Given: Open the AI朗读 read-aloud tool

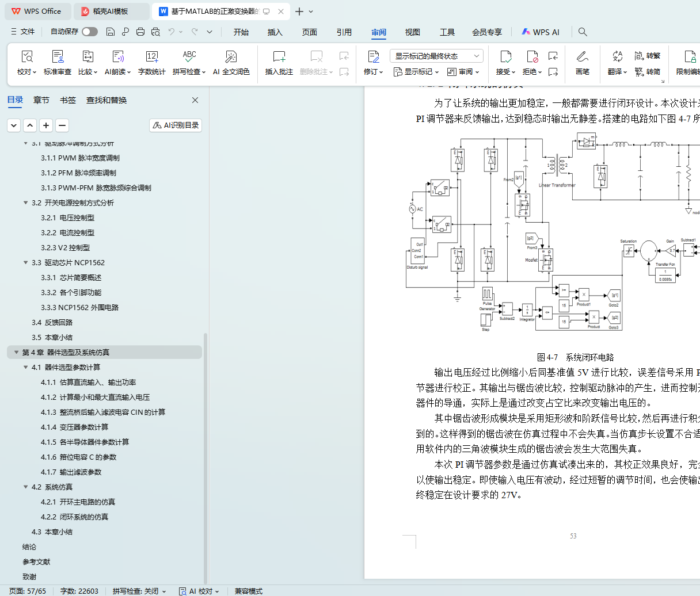Looking at the screenshot, I should click(117, 57).
